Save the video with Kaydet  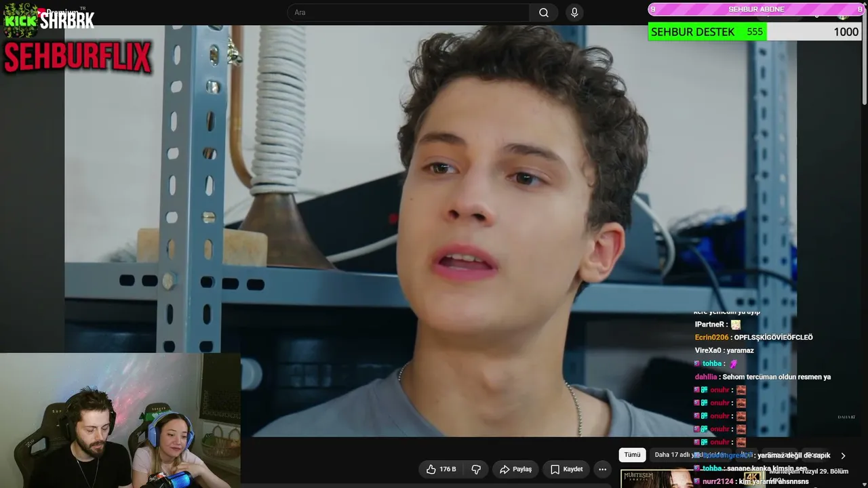[566, 469]
